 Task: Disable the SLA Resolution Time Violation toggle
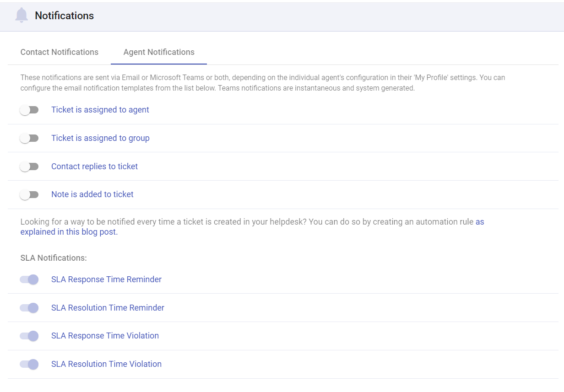tap(29, 364)
